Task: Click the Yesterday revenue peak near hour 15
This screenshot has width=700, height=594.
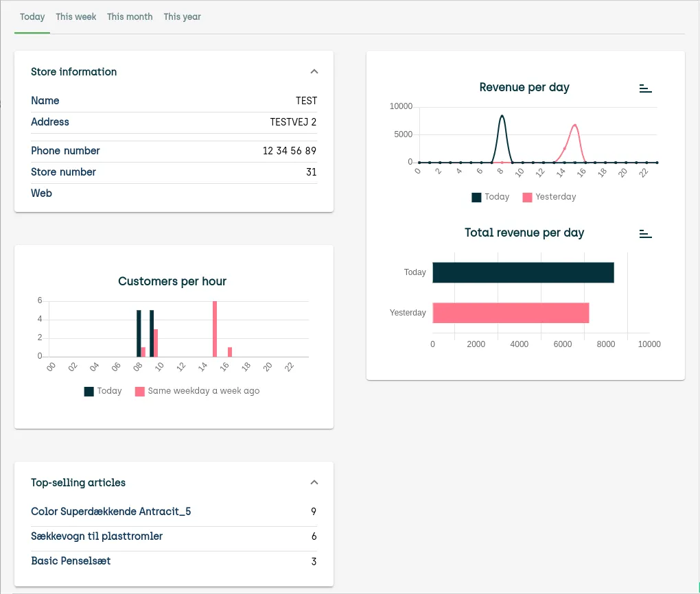Action: pos(575,126)
